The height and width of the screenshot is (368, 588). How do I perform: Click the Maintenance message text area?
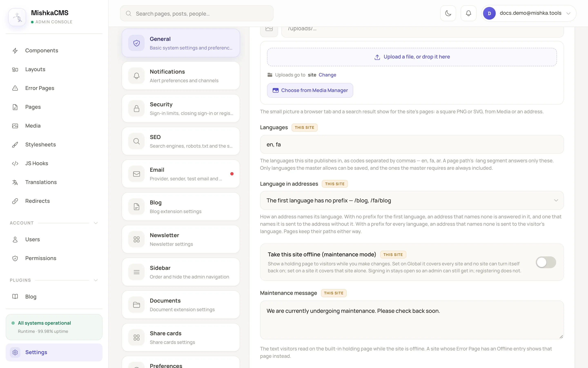click(x=412, y=320)
